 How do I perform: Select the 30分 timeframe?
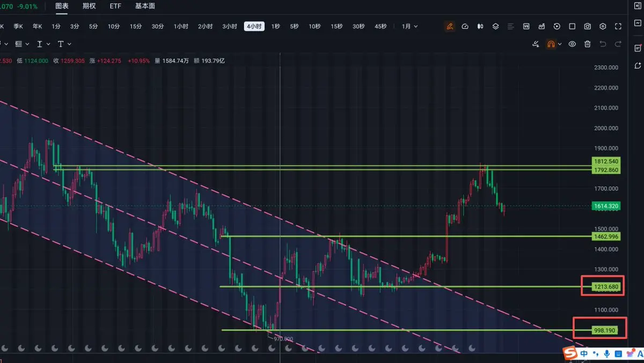tap(158, 26)
